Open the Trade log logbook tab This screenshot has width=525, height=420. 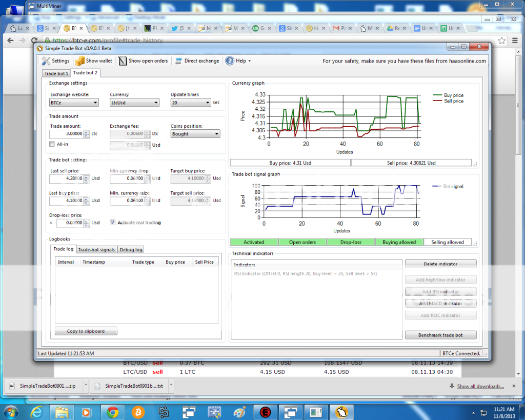coord(63,249)
